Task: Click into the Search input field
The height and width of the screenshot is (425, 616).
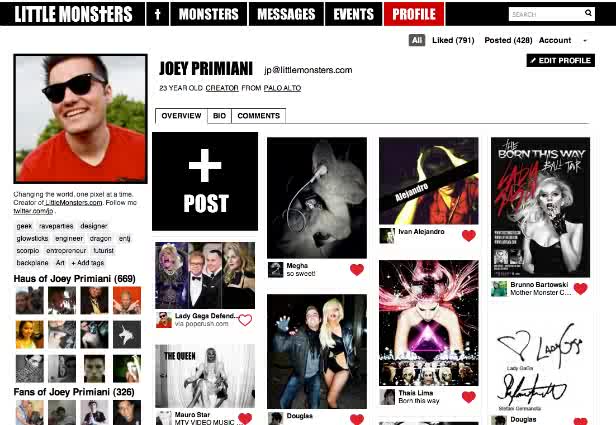Action: pyautogui.click(x=546, y=14)
